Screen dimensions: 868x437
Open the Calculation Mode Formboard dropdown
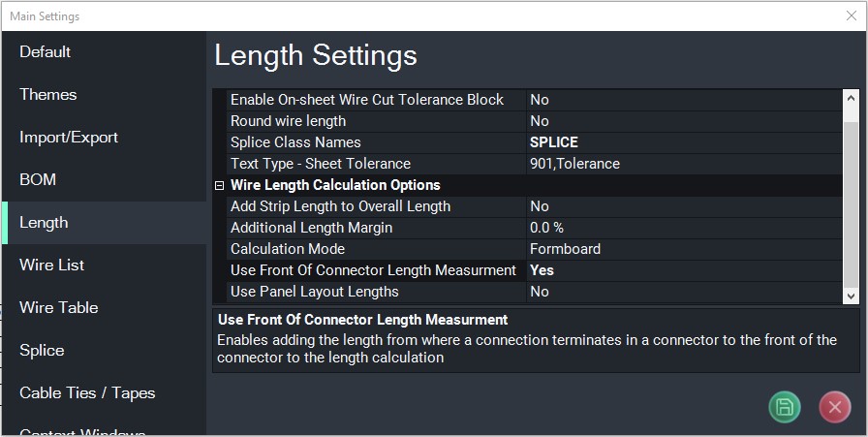(684, 249)
